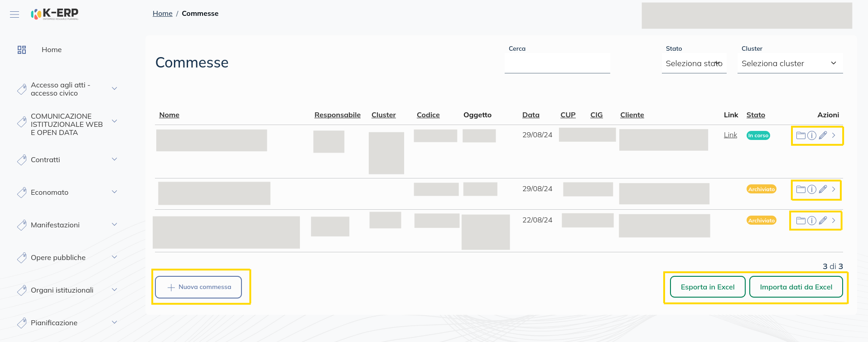This screenshot has width=868, height=342.
Task: Open the Seleziona cluster dropdown
Action: [x=789, y=63]
